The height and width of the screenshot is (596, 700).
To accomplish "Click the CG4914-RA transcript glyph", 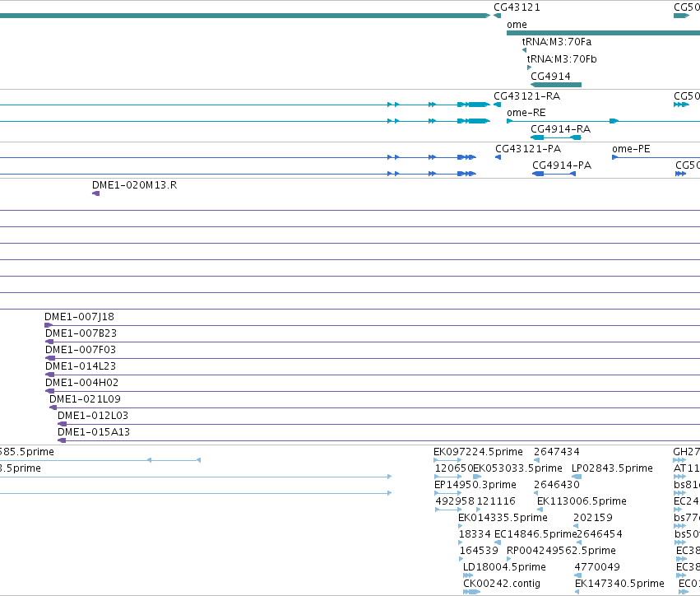I will (x=556, y=137).
